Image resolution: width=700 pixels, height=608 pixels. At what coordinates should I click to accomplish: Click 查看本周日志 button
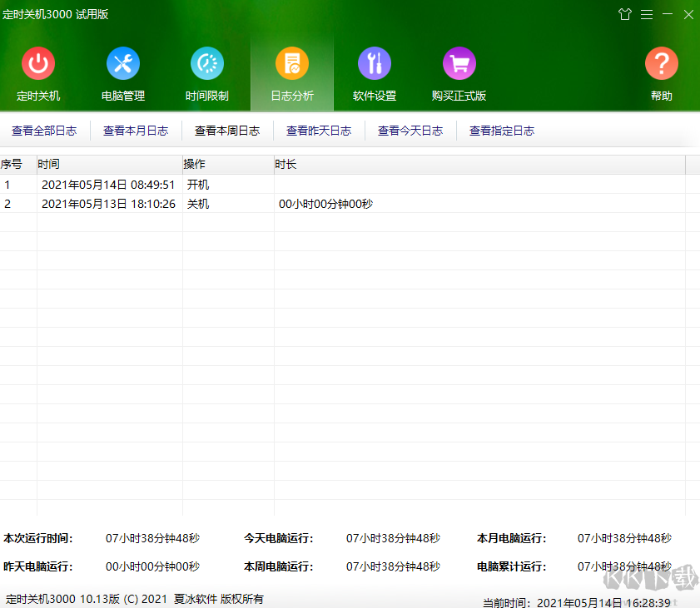pyautogui.click(x=227, y=131)
